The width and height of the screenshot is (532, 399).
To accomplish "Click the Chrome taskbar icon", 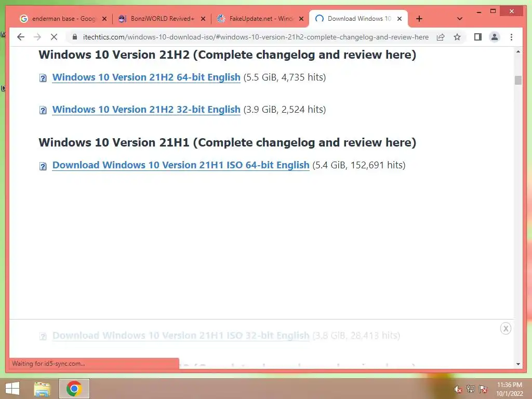I will coord(74,389).
